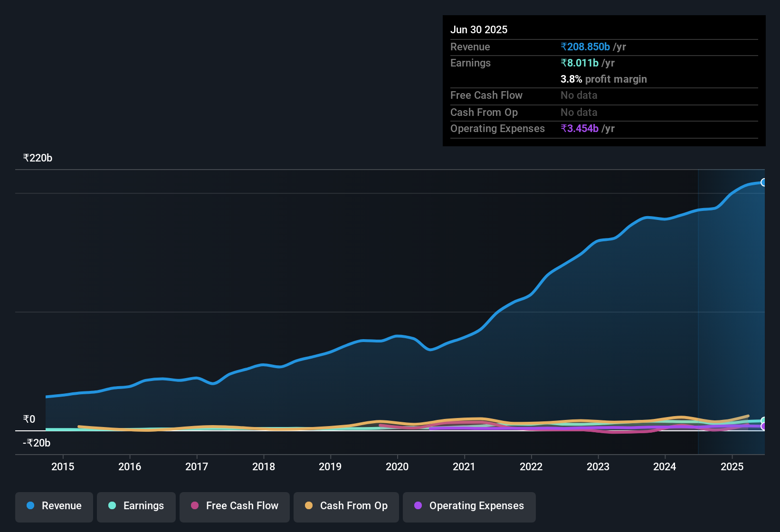
Task: Click the Revenue data point marker on the chart
Action: coord(764,182)
